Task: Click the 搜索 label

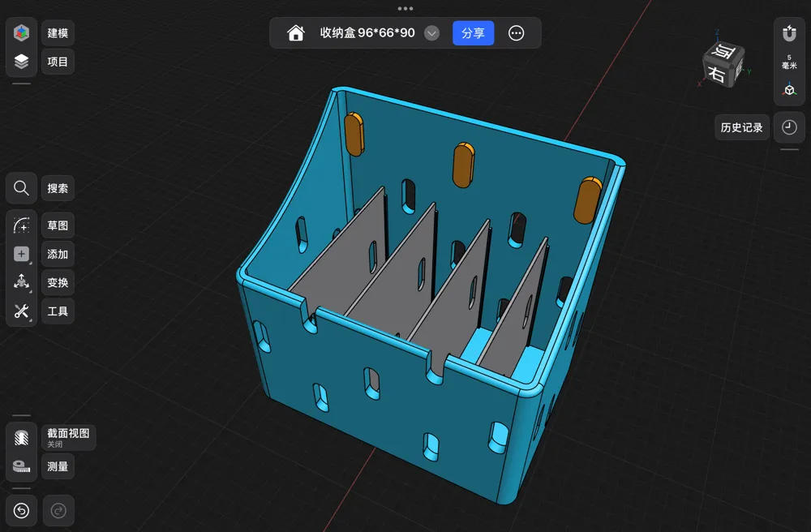Action: [58, 188]
